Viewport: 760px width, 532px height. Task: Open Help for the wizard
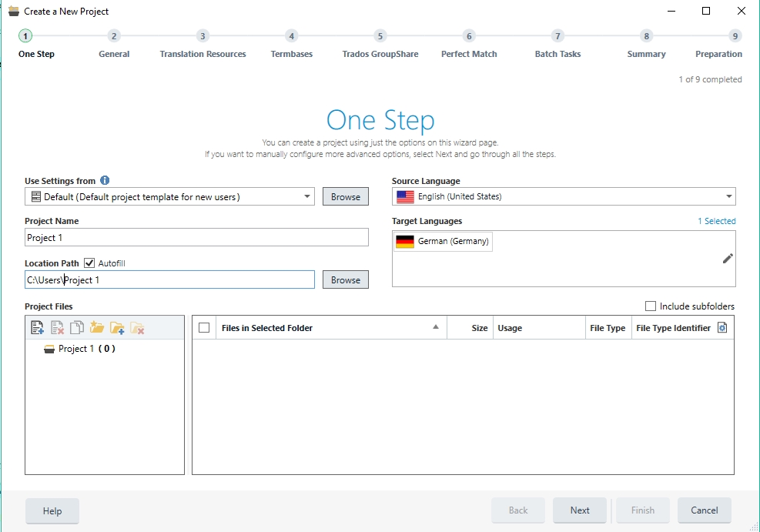[x=52, y=510]
